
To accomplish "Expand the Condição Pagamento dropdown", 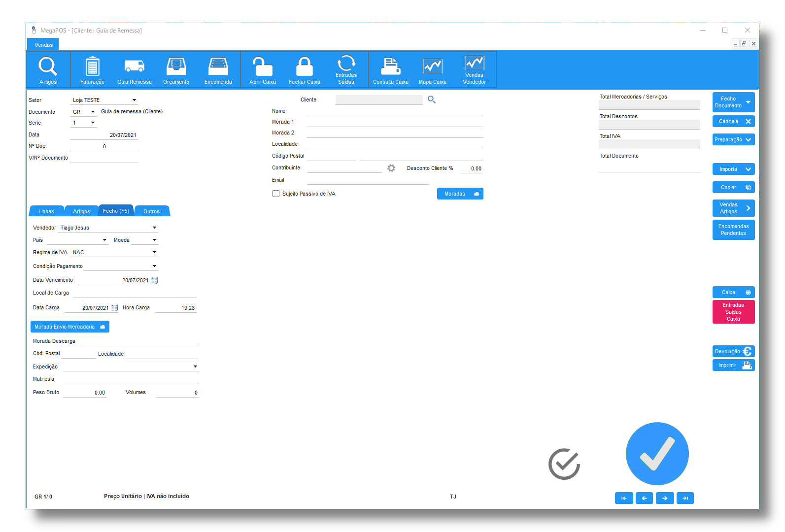I will click(x=154, y=266).
